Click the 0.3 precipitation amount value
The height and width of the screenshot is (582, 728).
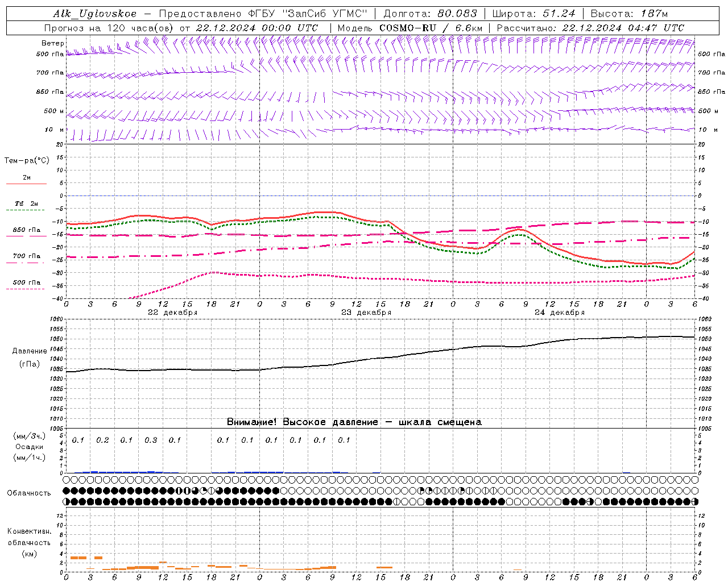coord(150,440)
